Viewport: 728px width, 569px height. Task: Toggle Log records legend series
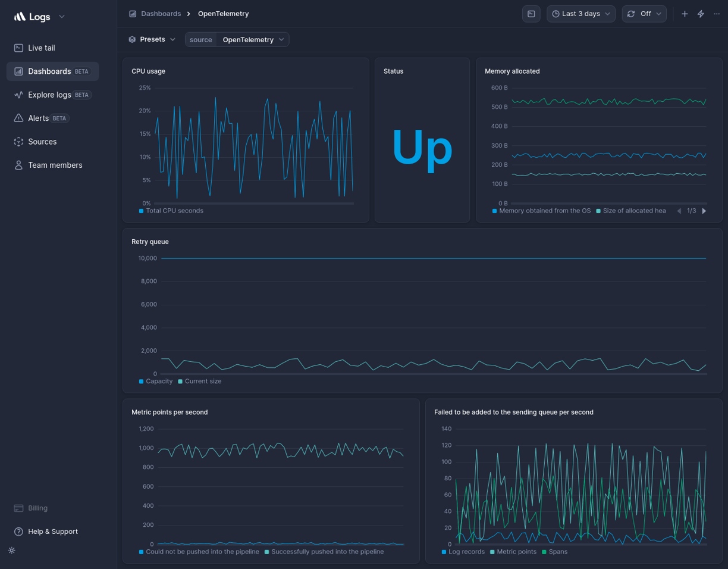click(463, 552)
